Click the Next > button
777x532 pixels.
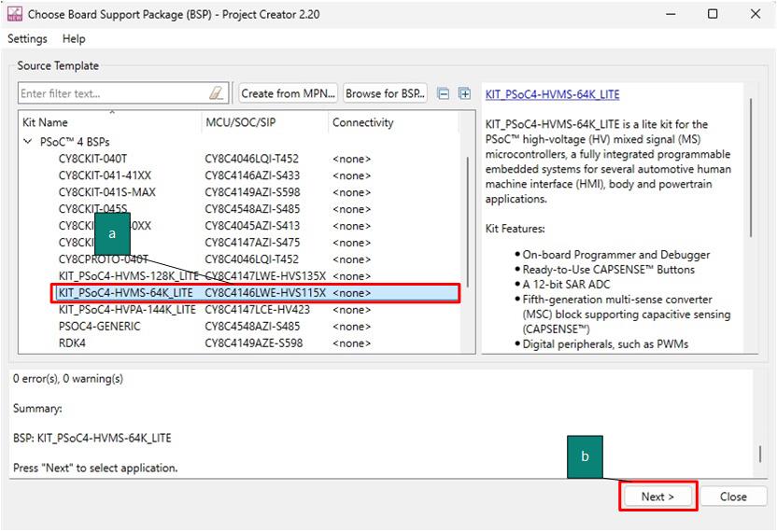[x=657, y=497]
